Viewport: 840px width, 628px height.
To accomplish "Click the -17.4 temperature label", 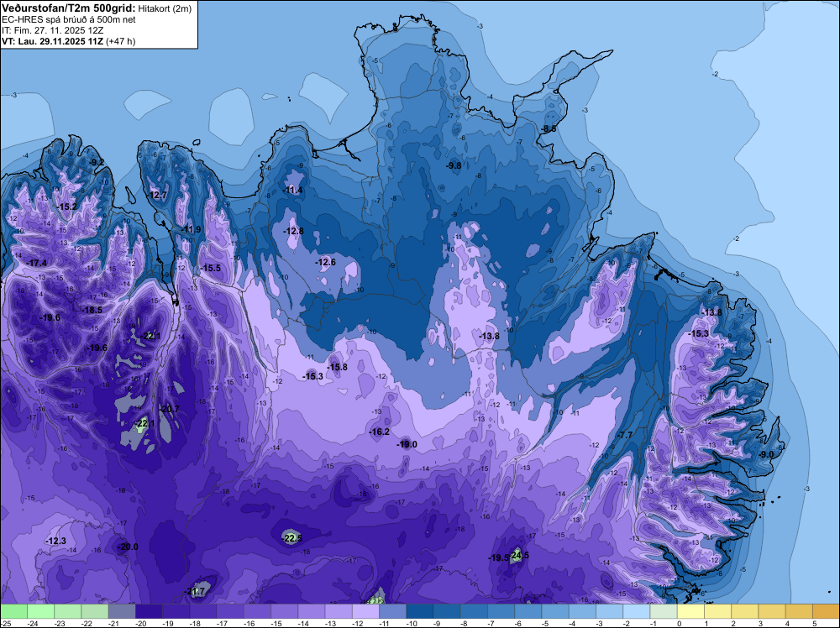I will click(37, 263).
